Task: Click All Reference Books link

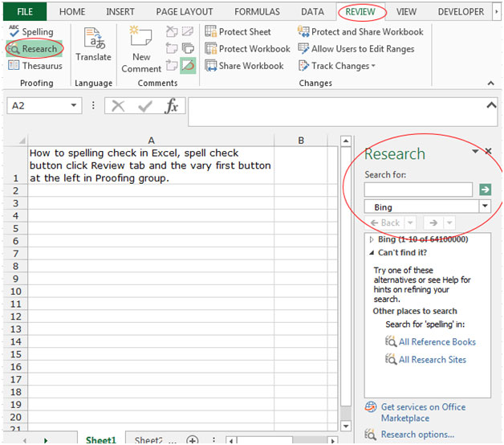Action: tap(437, 341)
